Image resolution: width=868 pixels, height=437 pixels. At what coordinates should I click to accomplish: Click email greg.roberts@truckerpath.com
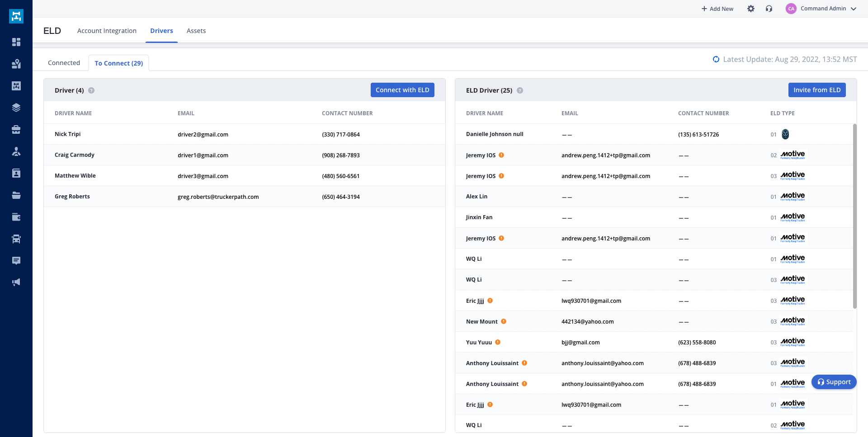pos(218,197)
